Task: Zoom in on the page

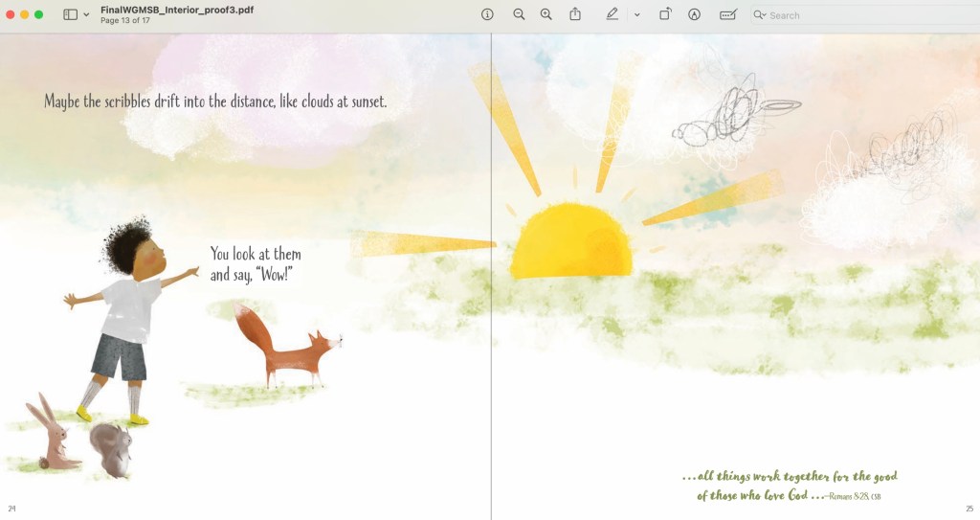Action: coord(546,14)
